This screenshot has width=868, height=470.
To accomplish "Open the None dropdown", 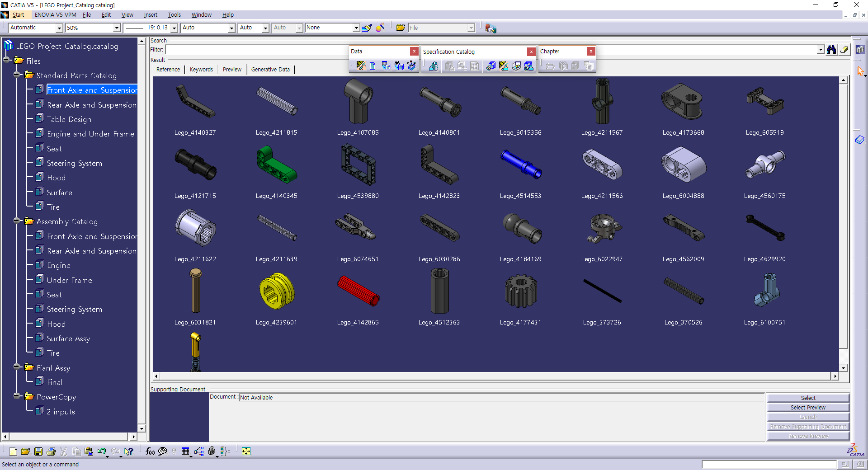I will pos(356,28).
